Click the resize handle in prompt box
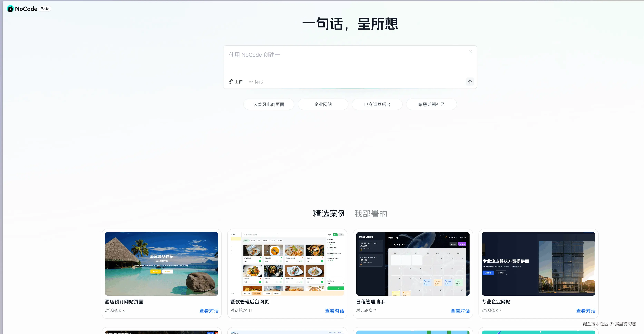644x334 pixels. point(471,51)
